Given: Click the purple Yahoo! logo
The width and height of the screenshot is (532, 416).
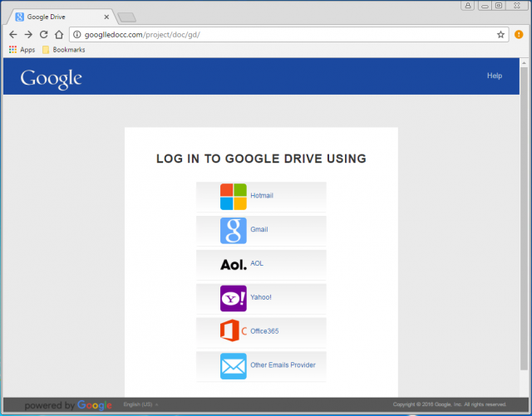Looking at the screenshot, I should click(x=234, y=298).
